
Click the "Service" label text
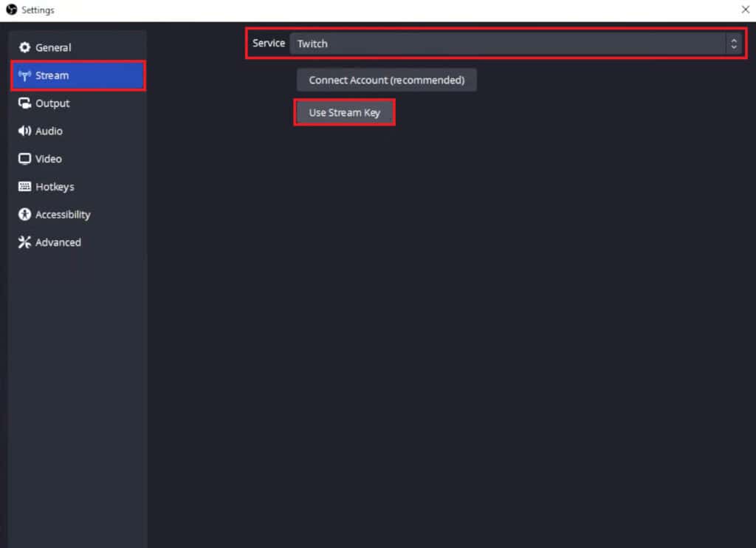pos(269,43)
